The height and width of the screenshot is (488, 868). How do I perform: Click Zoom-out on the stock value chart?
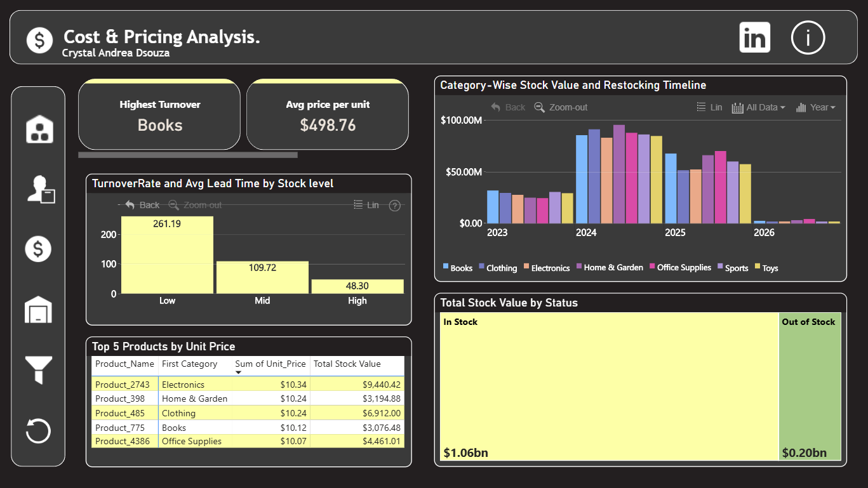pos(561,107)
